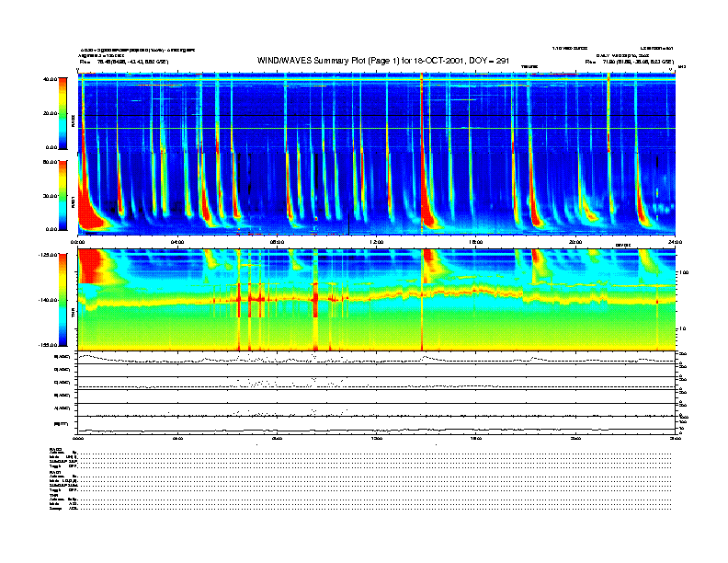Viewport: 728px width, 563px height.
Task: Click the 20.00 tick on RAD2 color scale
Action: [x=50, y=113]
